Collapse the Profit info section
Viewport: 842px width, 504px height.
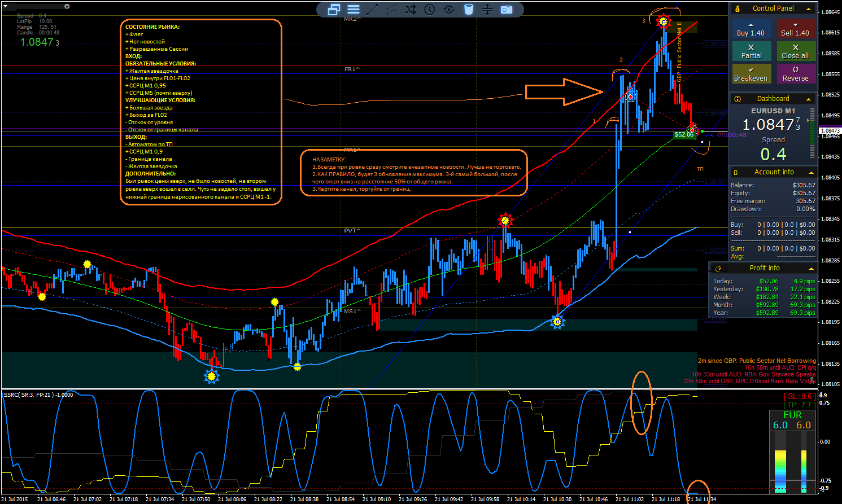pyautogui.click(x=811, y=268)
